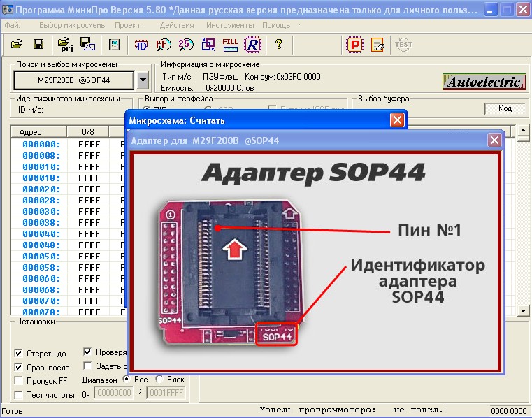Select address row 000000:
The width and height of the screenshot is (532, 418).
pos(41,145)
